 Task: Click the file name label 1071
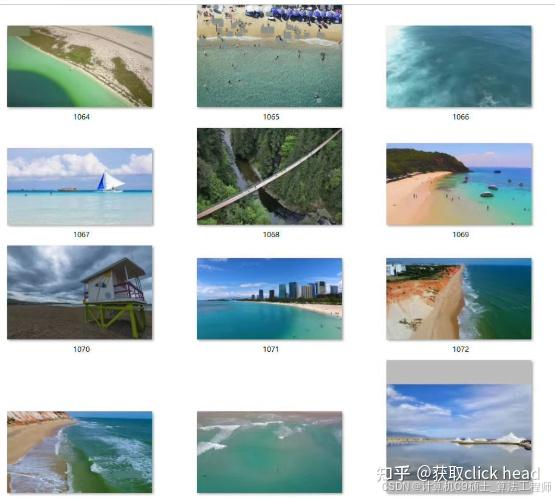click(271, 349)
